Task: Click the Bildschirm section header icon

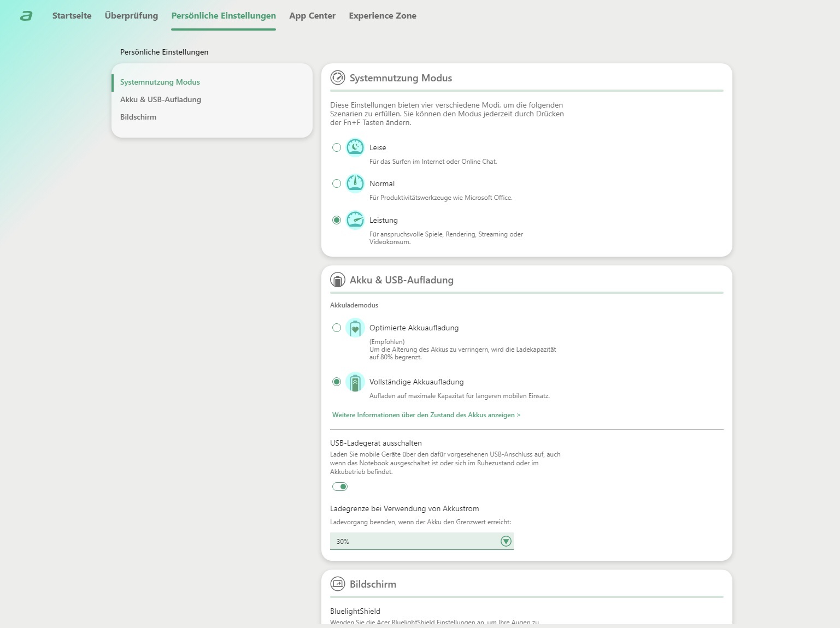Action: pos(338,584)
